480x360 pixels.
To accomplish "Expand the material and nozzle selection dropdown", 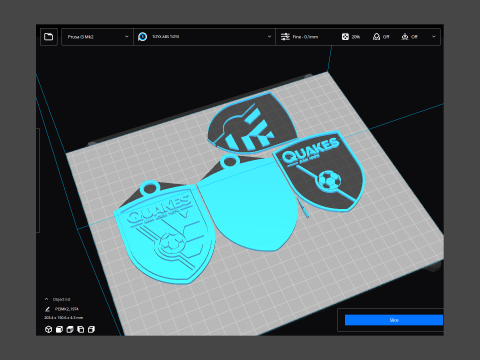I will (269, 37).
